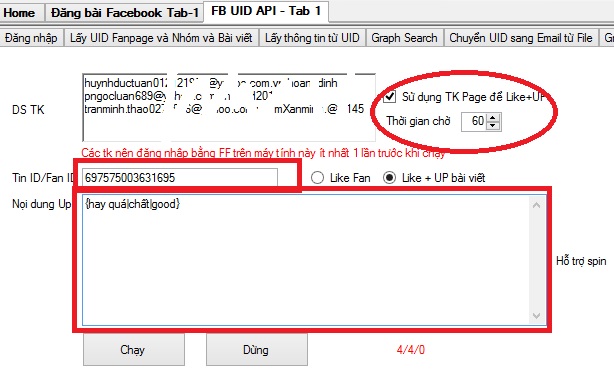This screenshot has height=387, width=614.
Task: Switch to the Home tab
Action: tap(19, 13)
